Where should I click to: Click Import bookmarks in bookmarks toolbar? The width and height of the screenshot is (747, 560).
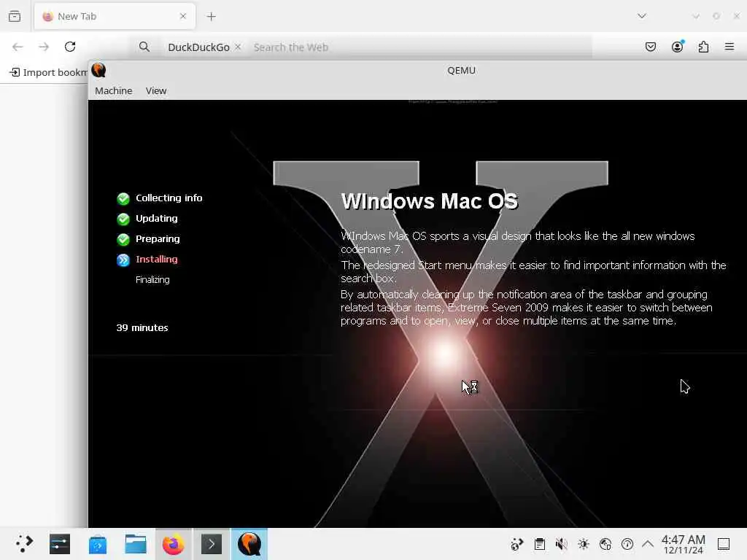(x=48, y=72)
